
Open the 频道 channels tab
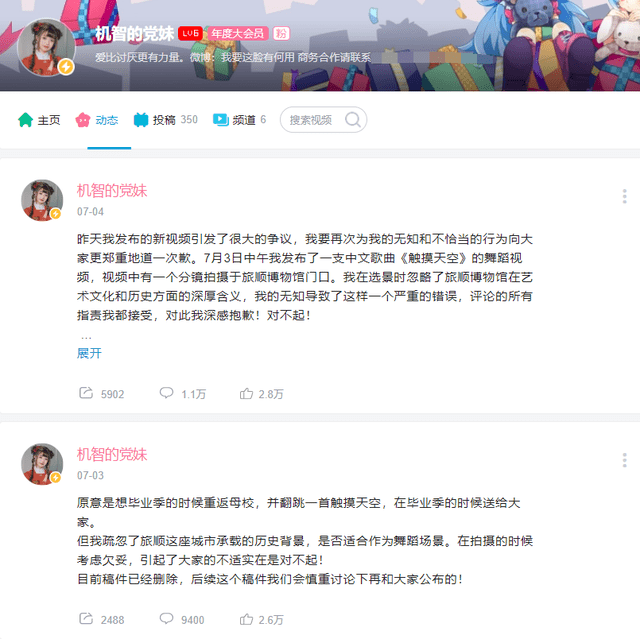[x=240, y=120]
